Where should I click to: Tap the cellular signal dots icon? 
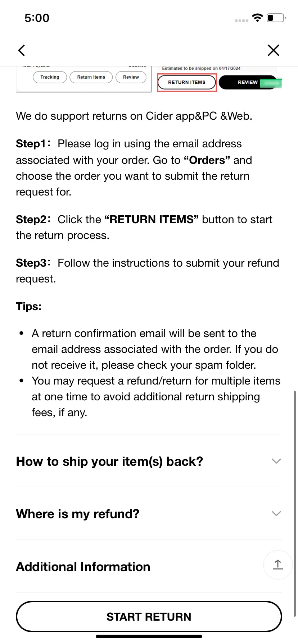click(x=241, y=20)
